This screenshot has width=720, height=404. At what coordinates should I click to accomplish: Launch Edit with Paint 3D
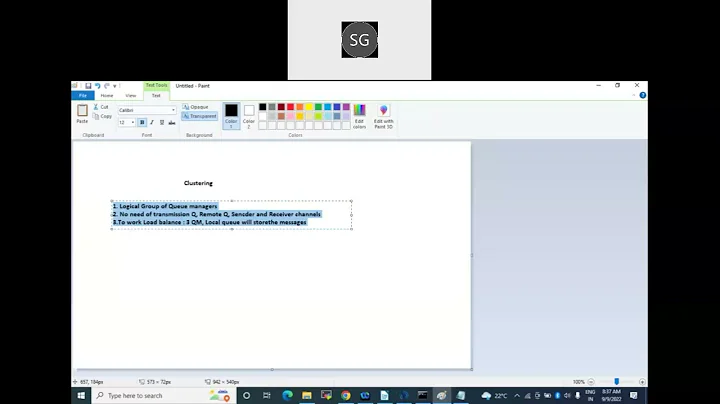383,116
